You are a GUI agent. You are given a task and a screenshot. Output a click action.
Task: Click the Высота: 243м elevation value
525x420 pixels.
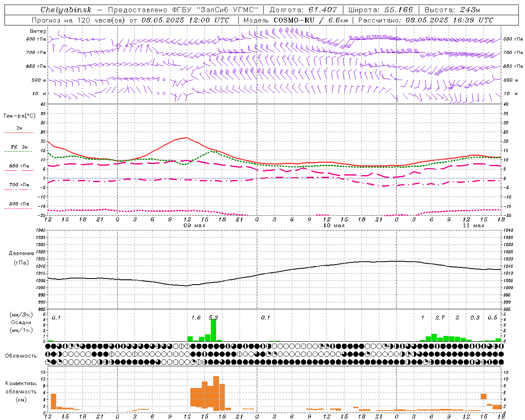452,10
